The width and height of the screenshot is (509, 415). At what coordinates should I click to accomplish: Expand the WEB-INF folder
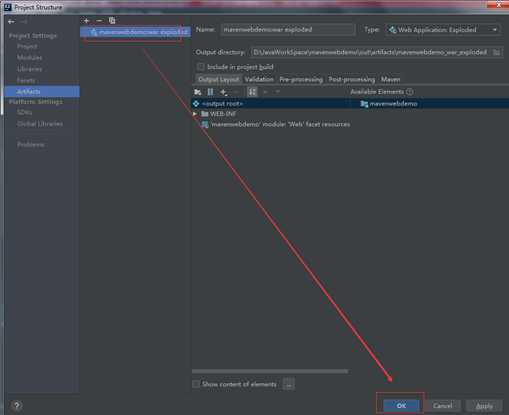pos(195,114)
